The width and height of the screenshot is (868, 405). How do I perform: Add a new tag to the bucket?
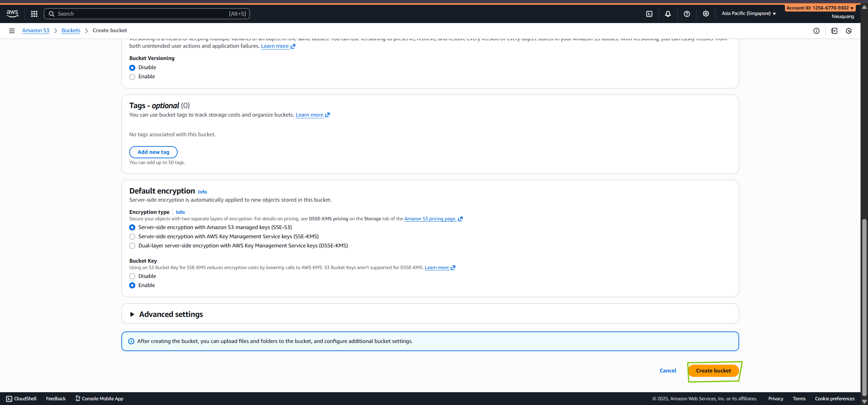(153, 152)
